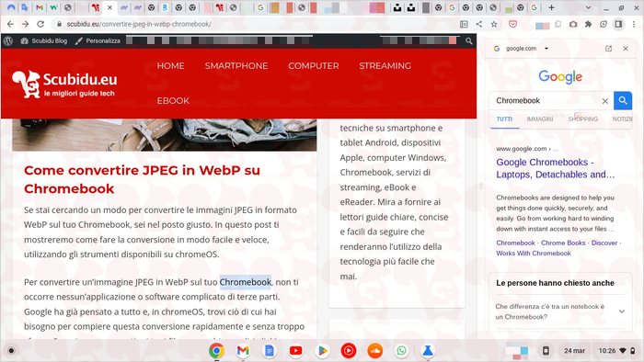Switch to the Gmail tab

[x=40, y=7]
